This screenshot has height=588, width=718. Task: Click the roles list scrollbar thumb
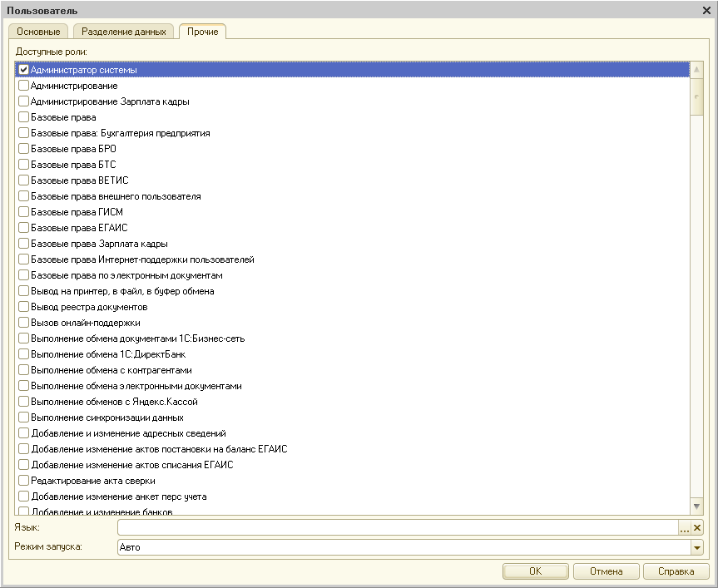696,96
